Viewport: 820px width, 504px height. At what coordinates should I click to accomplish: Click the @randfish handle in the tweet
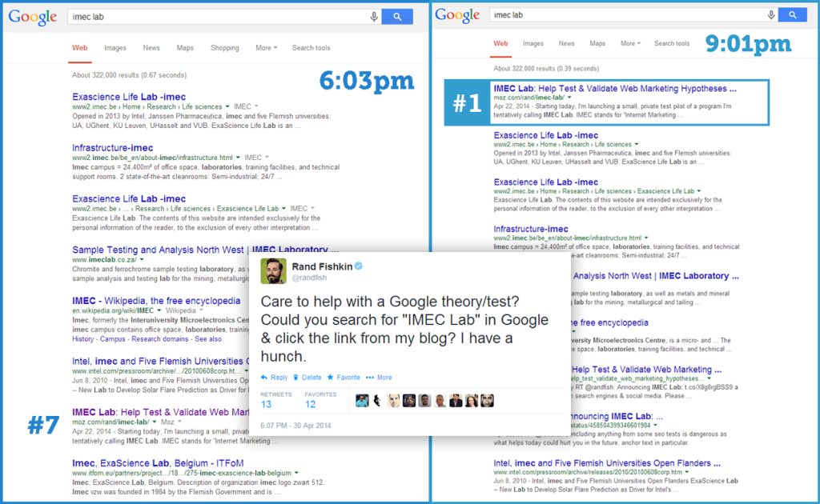pyautogui.click(x=309, y=278)
